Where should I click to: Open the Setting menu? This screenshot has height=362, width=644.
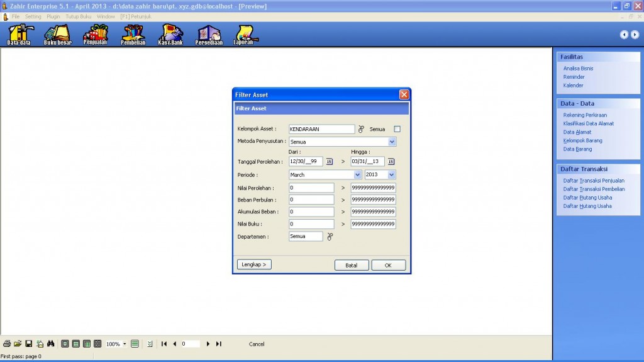pos(33,16)
